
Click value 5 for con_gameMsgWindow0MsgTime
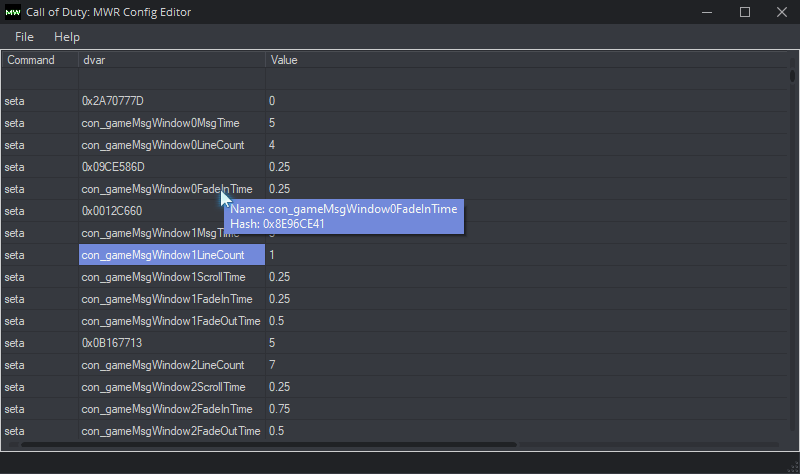coord(527,123)
